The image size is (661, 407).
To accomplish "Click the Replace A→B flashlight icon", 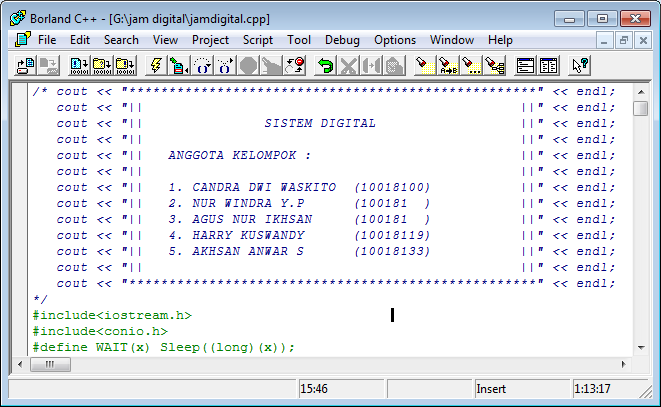I will [x=448, y=66].
